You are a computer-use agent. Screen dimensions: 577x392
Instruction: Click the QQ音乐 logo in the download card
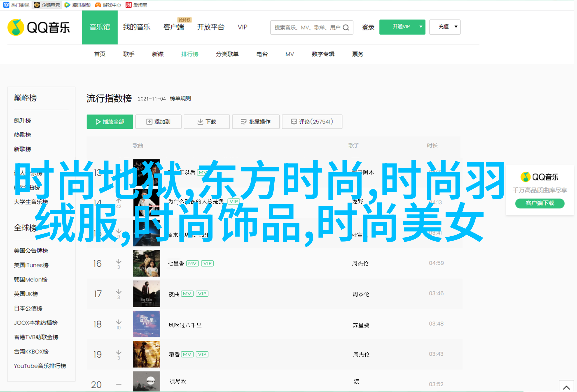click(x=540, y=177)
